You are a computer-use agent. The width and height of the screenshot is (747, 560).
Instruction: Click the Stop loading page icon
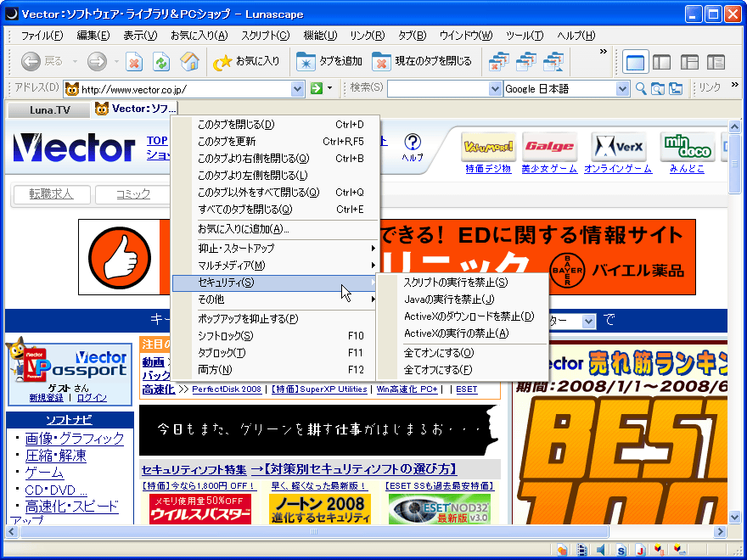coord(134,61)
